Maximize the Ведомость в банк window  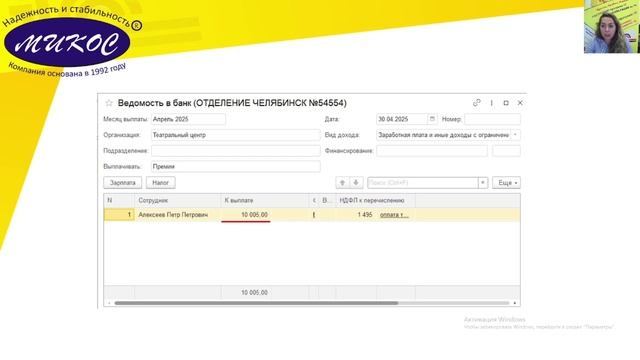(x=506, y=103)
